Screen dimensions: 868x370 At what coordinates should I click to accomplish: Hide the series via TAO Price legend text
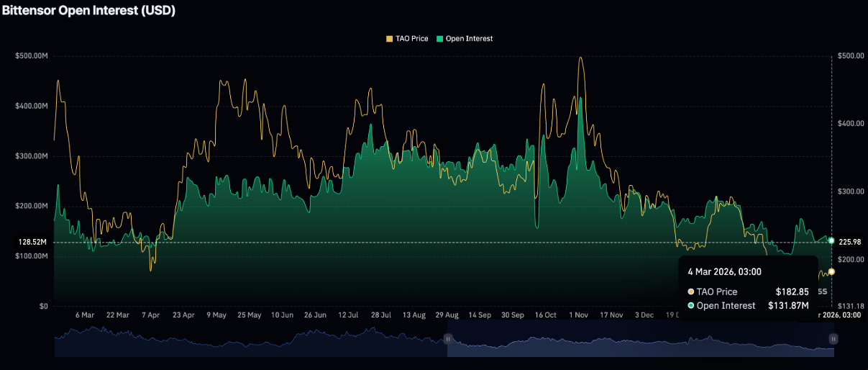coord(411,39)
